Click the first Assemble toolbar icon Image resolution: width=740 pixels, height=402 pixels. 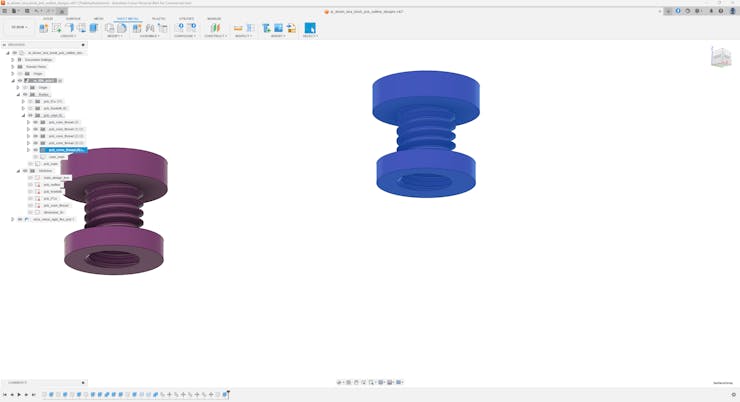coord(137,28)
